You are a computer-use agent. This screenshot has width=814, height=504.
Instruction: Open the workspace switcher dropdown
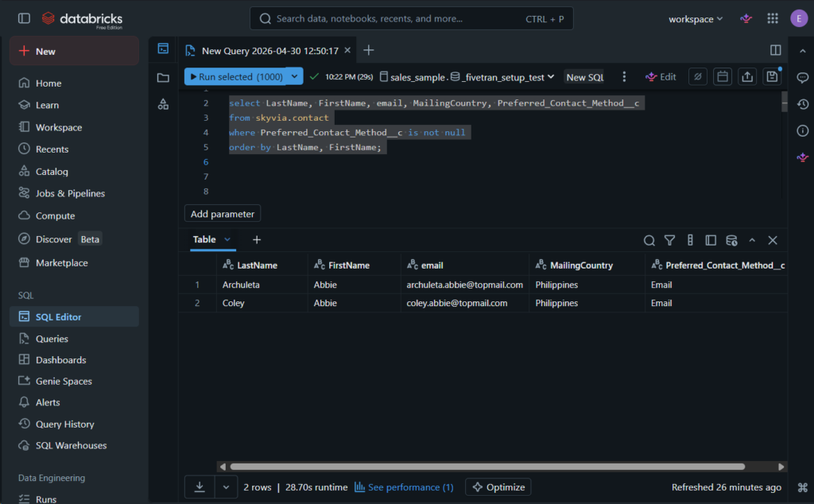tap(695, 19)
